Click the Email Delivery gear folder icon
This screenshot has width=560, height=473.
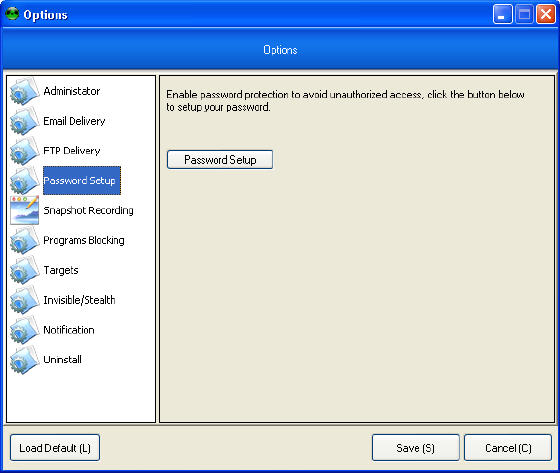click(24, 121)
